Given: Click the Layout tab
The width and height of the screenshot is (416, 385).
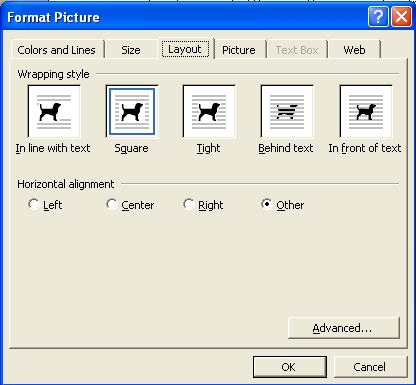Looking at the screenshot, I should pos(185,49).
